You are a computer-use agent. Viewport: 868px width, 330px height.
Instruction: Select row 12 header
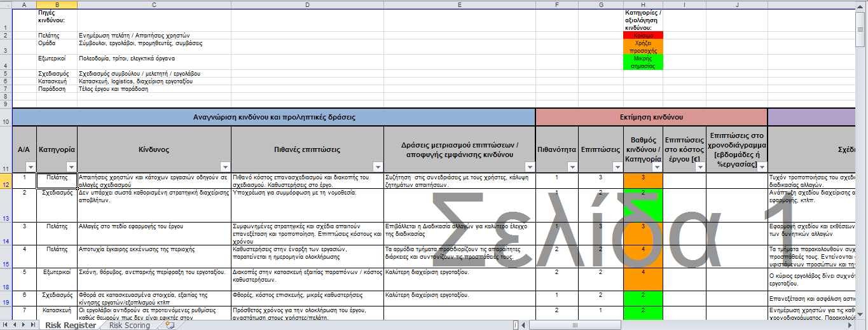[x=6, y=181]
